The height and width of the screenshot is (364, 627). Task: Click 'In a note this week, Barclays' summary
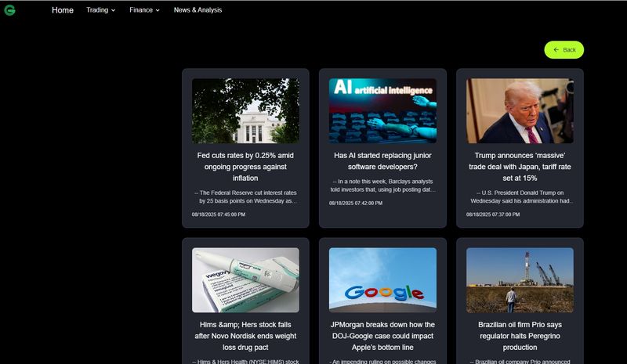(x=382, y=186)
